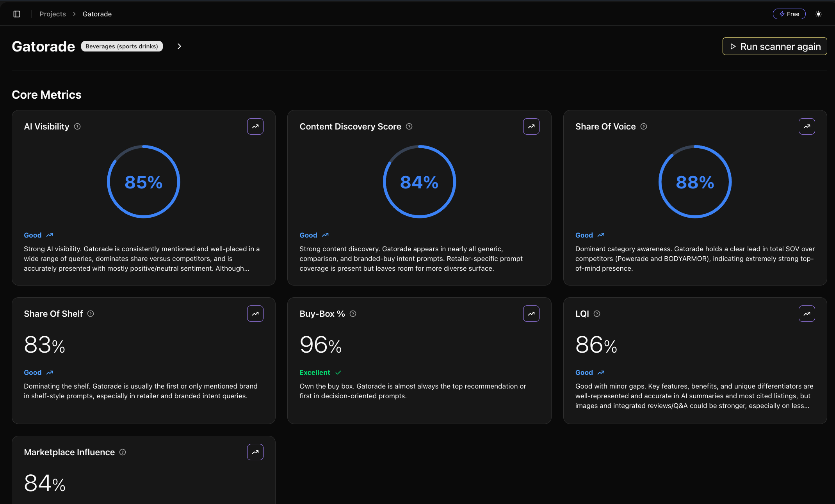Click Content Discovery description paragraph

click(x=411, y=259)
